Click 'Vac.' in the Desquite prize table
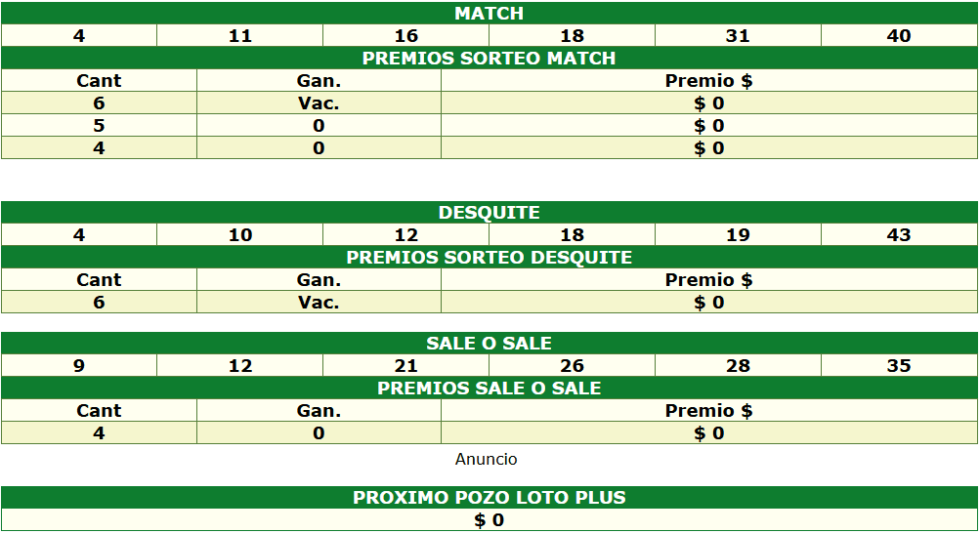The width and height of the screenshot is (980, 533). [319, 303]
